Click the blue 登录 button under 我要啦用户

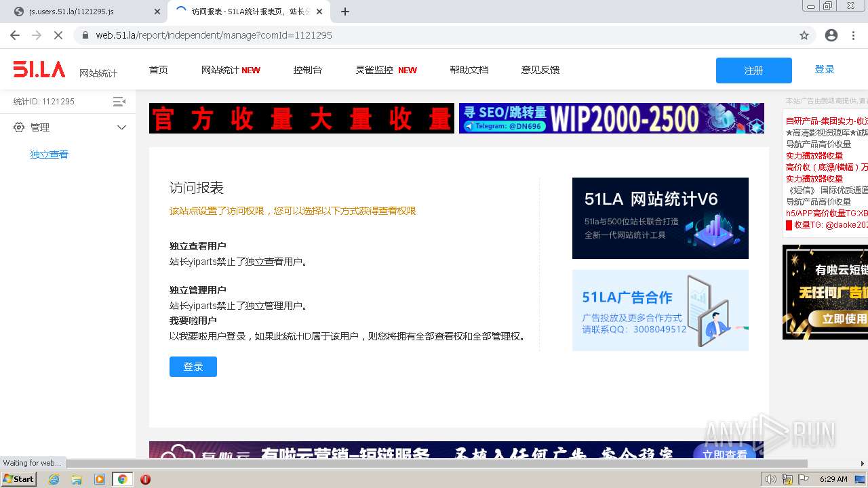193,367
